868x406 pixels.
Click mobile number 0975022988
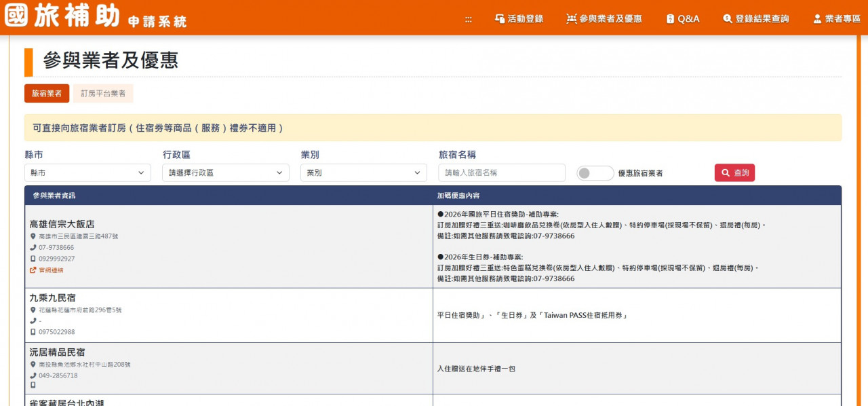coord(57,332)
